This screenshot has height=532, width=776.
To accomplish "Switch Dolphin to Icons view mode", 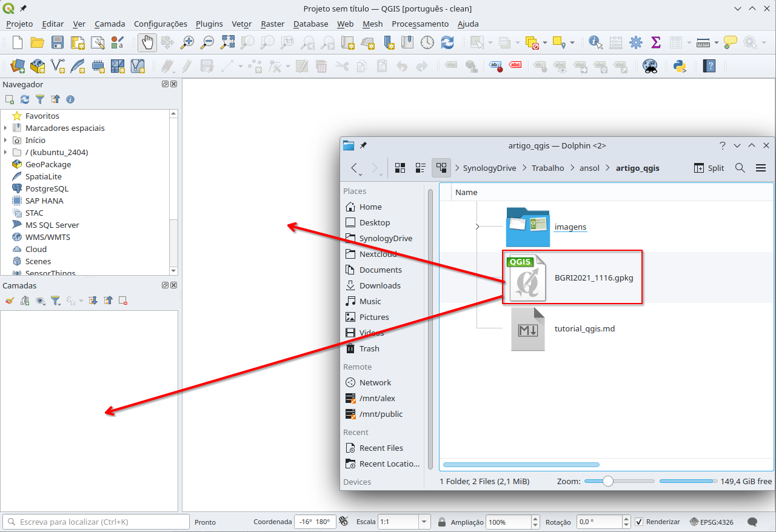I will (400, 168).
